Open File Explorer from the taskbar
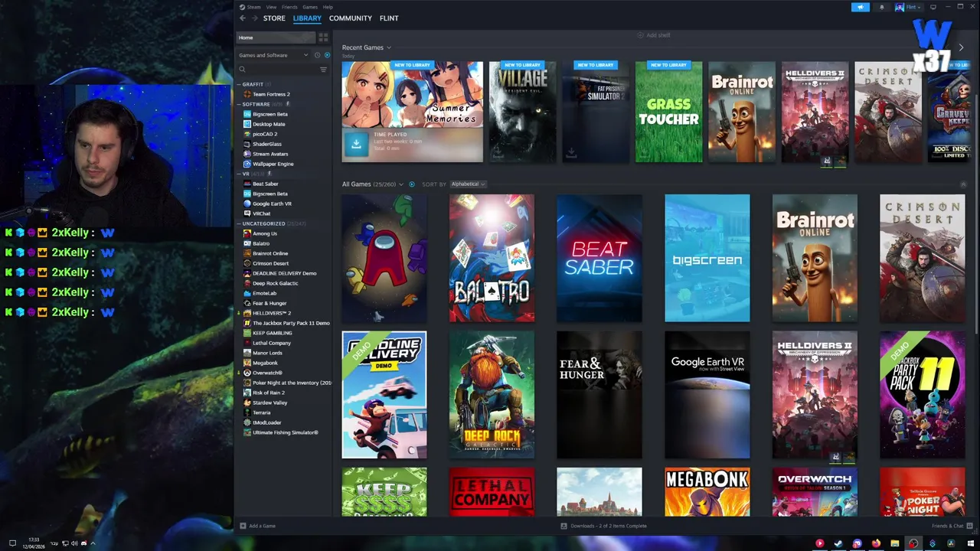 (894, 543)
